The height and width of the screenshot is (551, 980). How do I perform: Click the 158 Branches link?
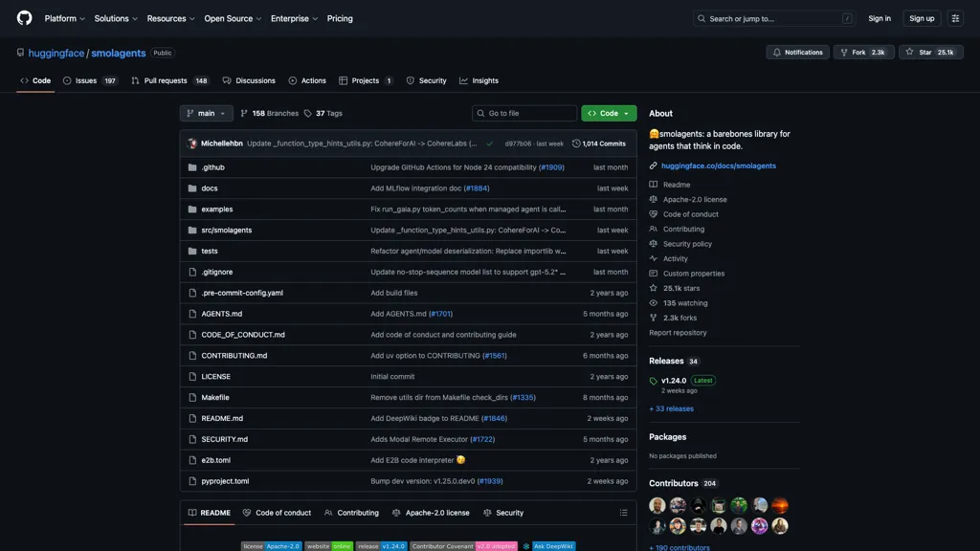tap(269, 114)
